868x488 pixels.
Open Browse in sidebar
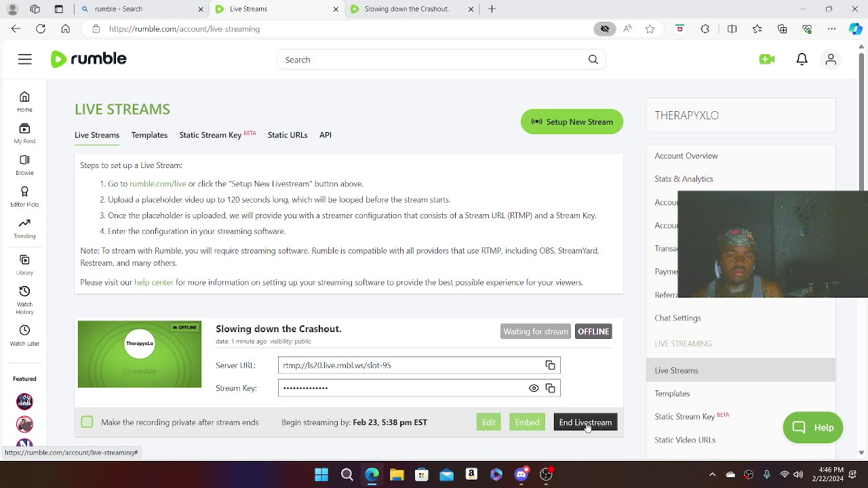tap(24, 165)
